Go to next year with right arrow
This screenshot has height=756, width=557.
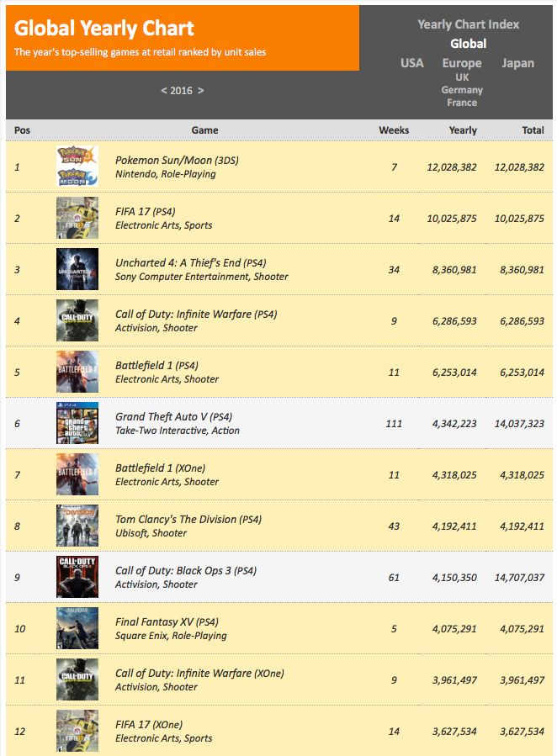pos(201,91)
